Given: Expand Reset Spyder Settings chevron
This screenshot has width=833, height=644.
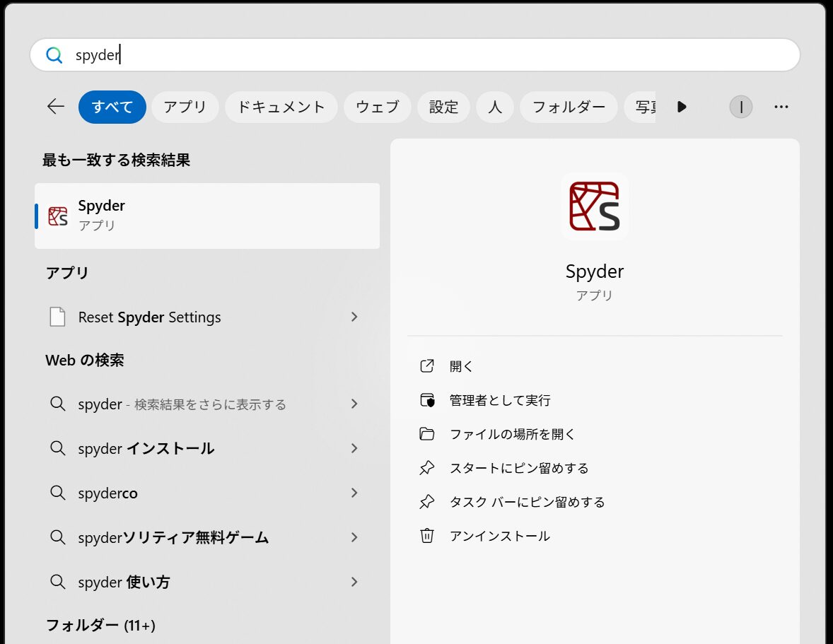Looking at the screenshot, I should (354, 317).
